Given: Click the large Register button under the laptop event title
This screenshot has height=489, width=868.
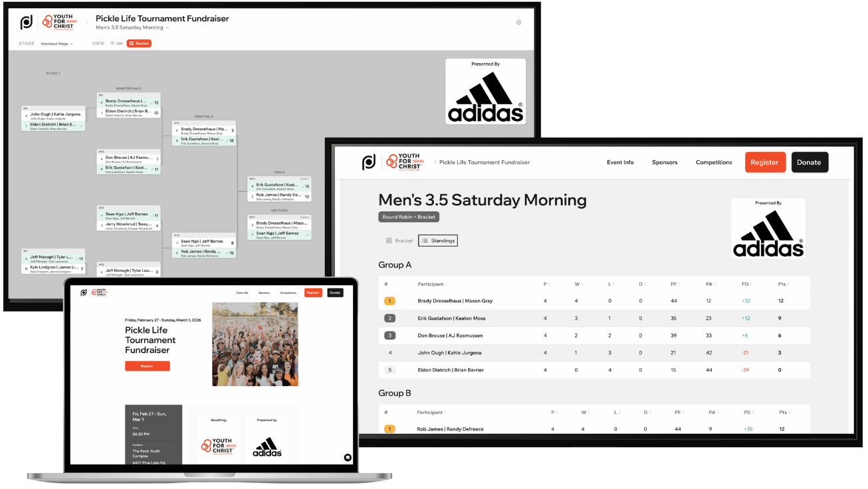Looking at the screenshot, I should [x=148, y=366].
